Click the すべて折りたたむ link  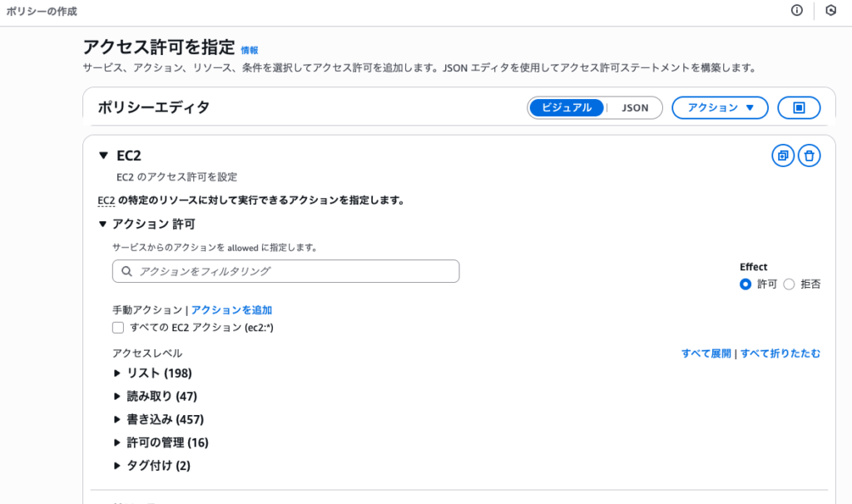click(780, 353)
